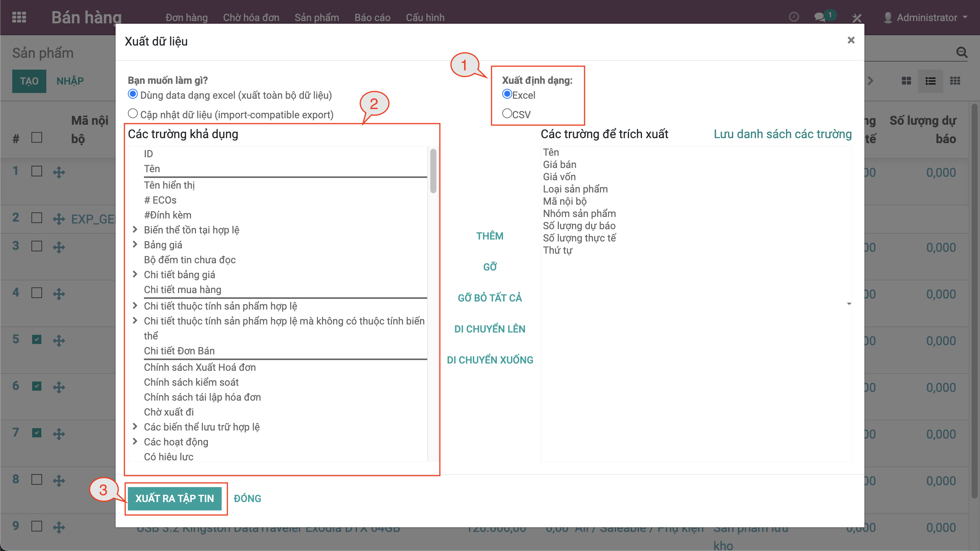Switch to kanban view icon
The width and height of the screenshot is (980, 551).
pyautogui.click(x=906, y=81)
